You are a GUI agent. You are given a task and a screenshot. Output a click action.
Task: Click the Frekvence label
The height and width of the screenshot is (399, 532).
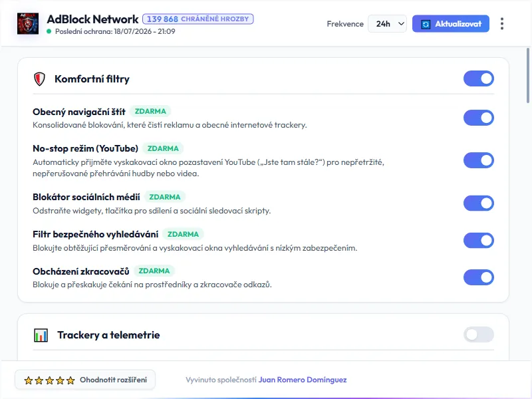[x=345, y=24]
